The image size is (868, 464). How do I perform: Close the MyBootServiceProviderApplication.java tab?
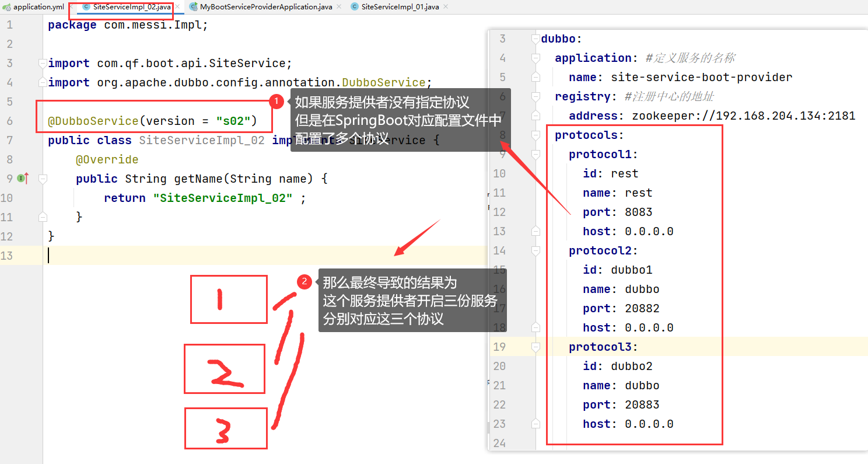point(339,7)
